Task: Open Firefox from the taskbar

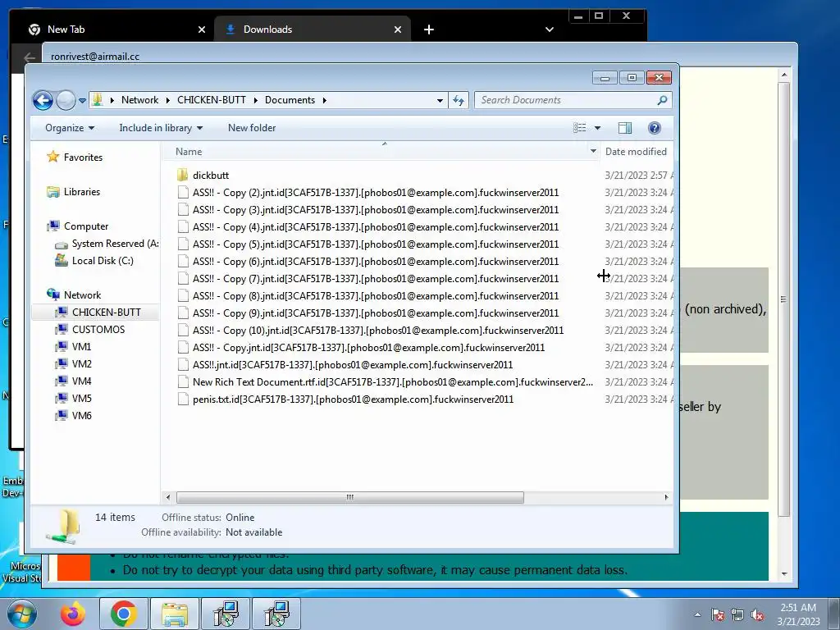Action: click(x=72, y=614)
